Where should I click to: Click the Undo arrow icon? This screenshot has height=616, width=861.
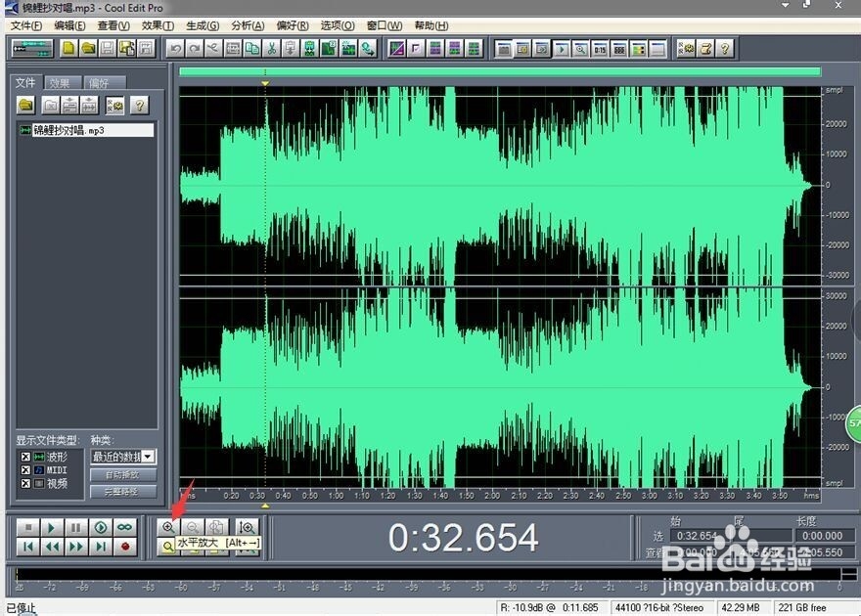coord(176,49)
